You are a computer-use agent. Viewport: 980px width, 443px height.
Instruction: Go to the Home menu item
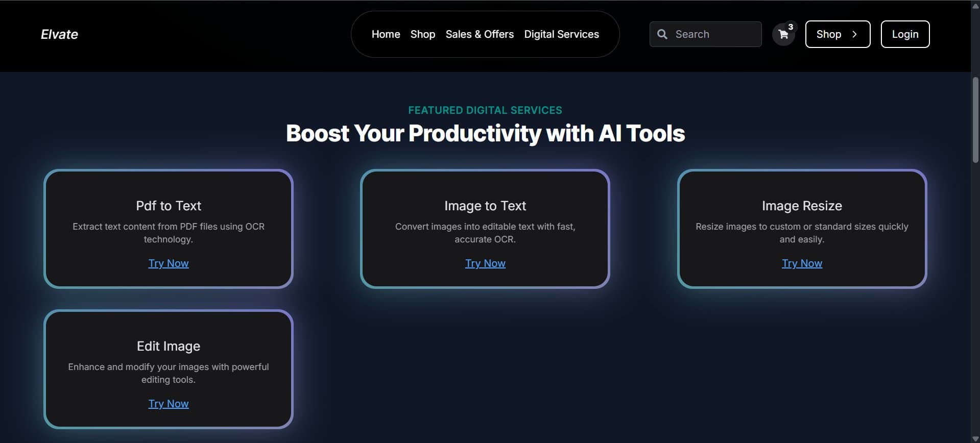(x=386, y=34)
